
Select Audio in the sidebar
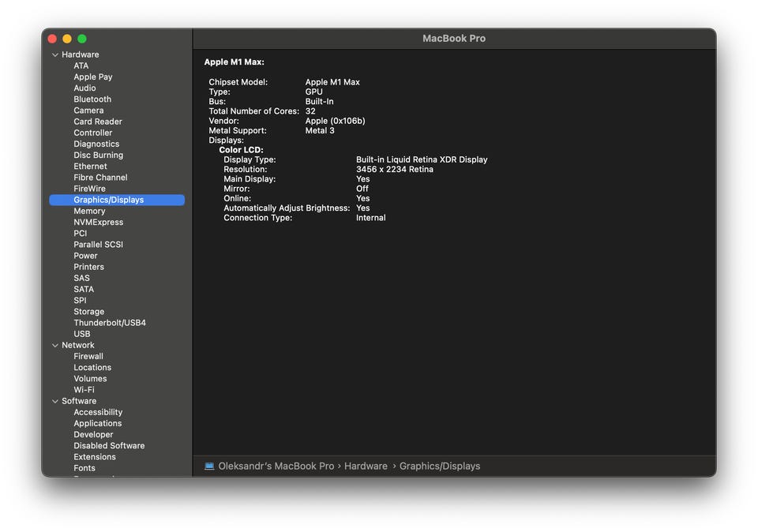tap(84, 88)
